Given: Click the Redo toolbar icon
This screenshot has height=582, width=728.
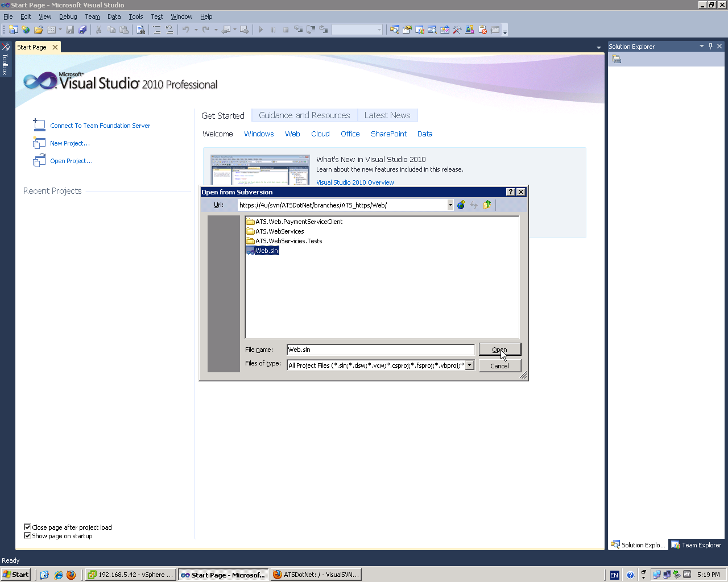Looking at the screenshot, I should point(205,30).
